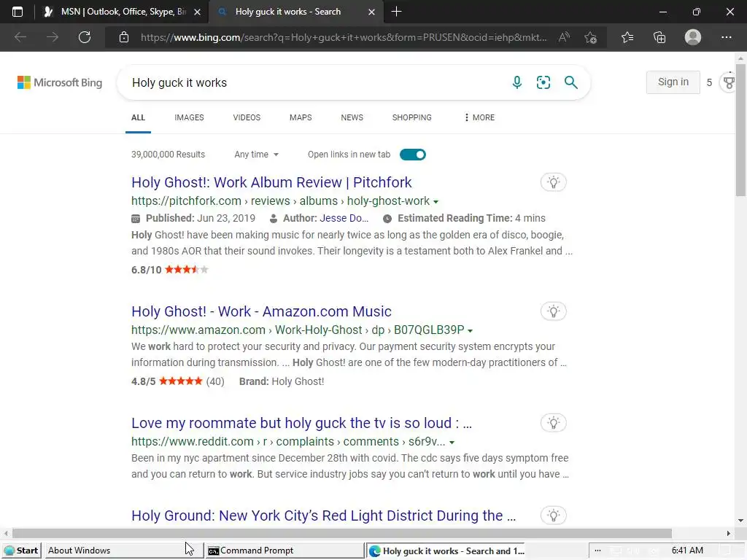Switch to About Windows taskbar item
Screen dimensions: 747x560
tap(123, 551)
